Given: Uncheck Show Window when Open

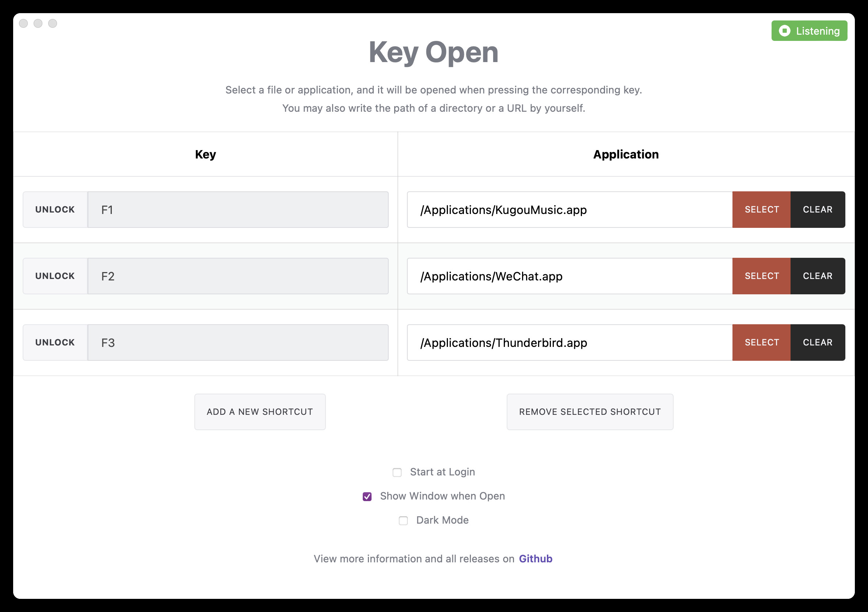Looking at the screenshot, I should coord(367,496).
